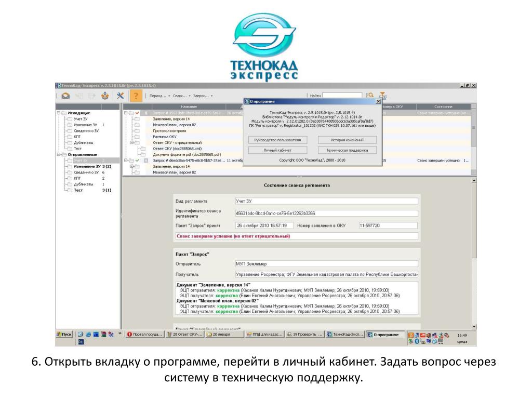Click the greyed-out reply arrow toolbar icon
Screen dimensions: 532x399
(79, 96)
